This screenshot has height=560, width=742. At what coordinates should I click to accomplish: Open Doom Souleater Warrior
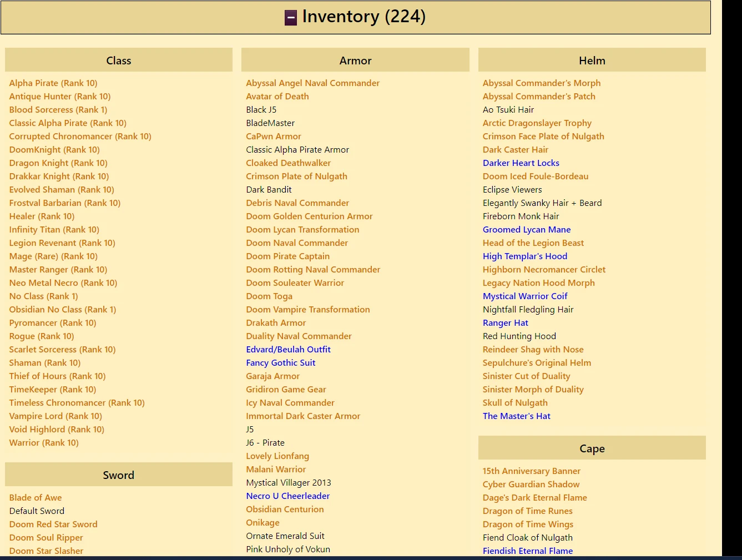click(x=295, y=283)
